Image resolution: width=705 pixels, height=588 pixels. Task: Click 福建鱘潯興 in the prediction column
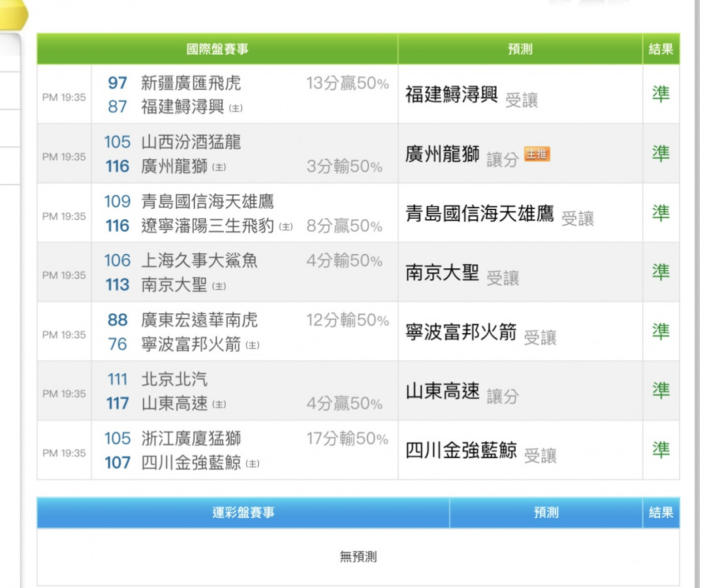(x=452, y=95)
